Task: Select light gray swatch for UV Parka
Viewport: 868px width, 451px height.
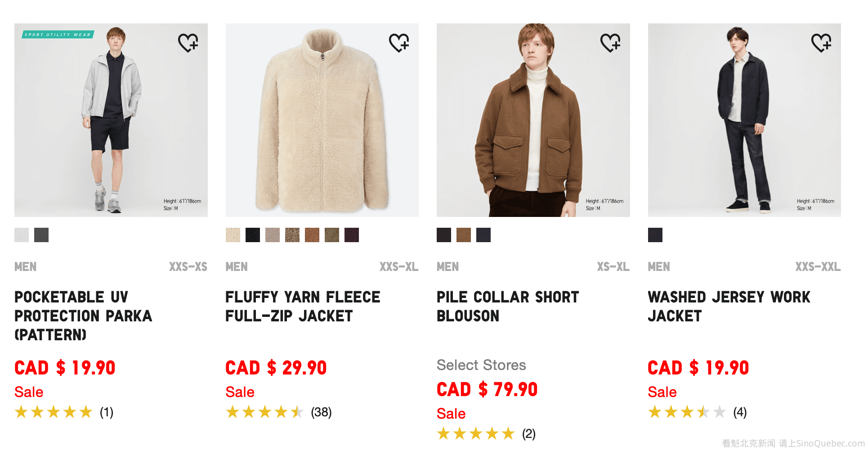Action: tap(22, 235)
